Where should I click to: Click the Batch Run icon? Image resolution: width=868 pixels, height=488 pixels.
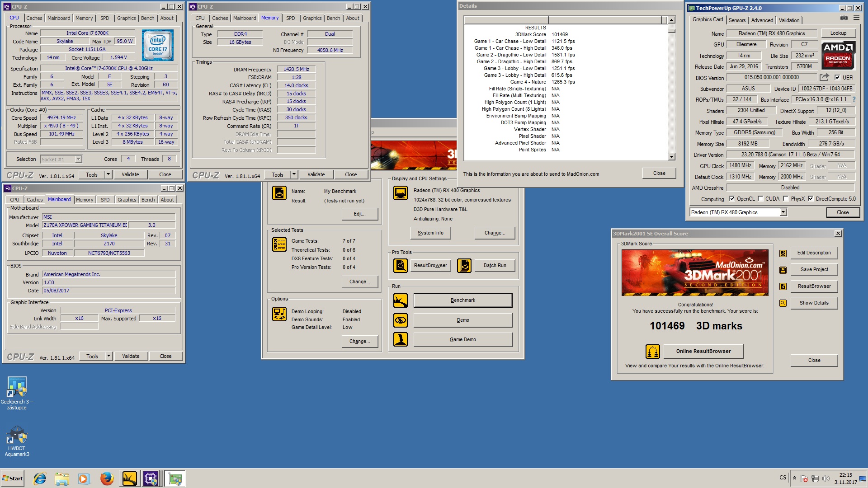(464, 266)
